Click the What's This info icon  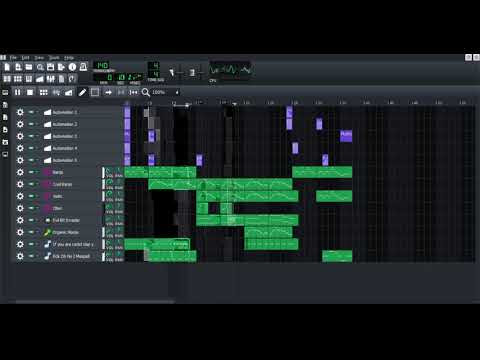click(72, 67)
